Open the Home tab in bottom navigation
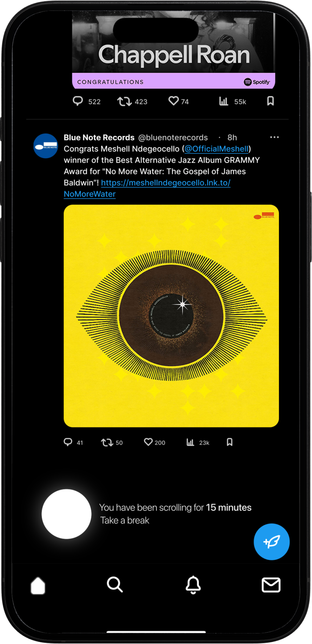Image resolution: width=312 pixels, height=644 pixels. coord(38,585)
